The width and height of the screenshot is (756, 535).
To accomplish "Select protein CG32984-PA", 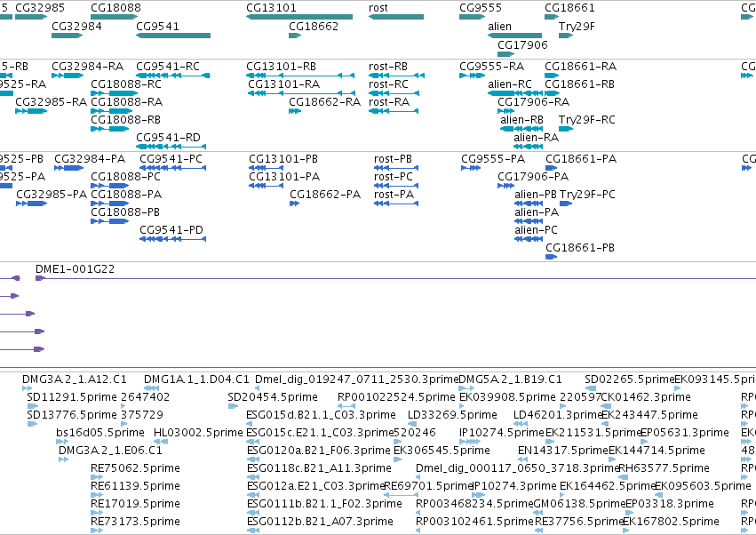I will 69,168.
